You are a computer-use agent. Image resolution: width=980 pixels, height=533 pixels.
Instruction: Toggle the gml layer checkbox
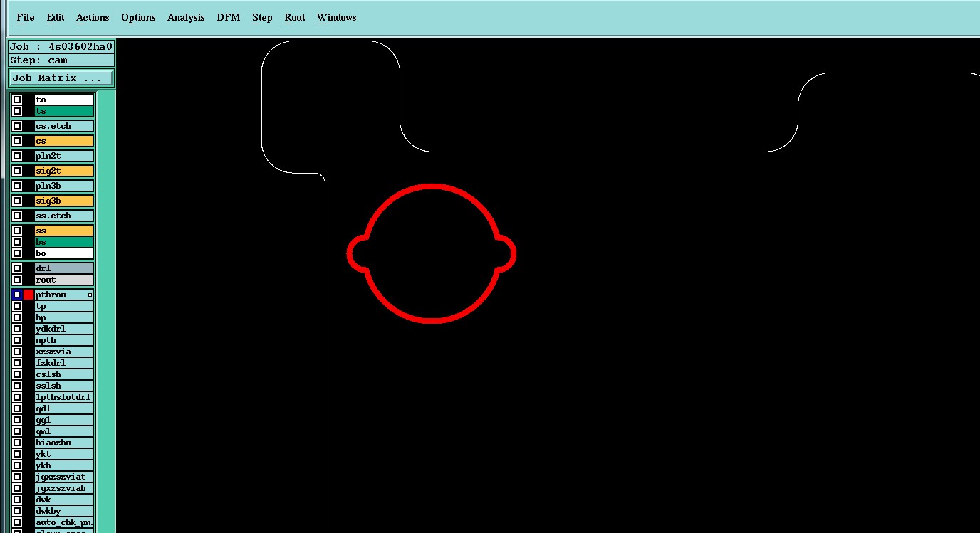coord(17,431)
